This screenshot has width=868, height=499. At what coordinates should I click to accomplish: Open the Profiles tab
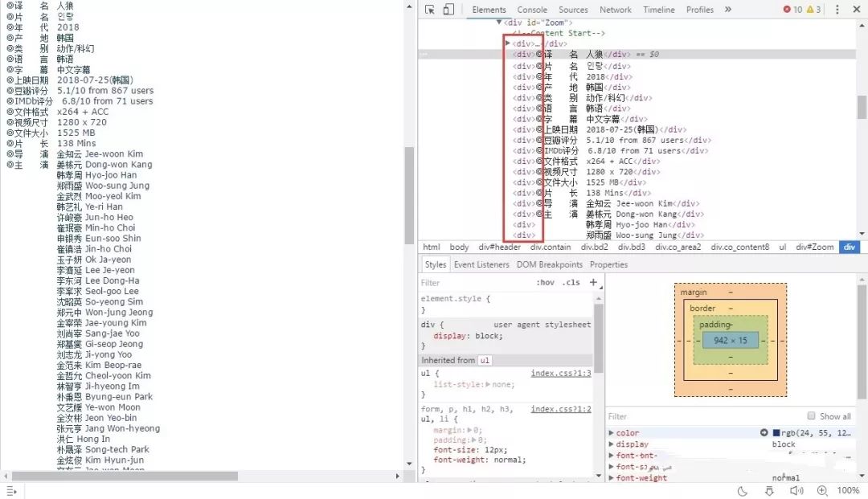click(x=700, y=10)
